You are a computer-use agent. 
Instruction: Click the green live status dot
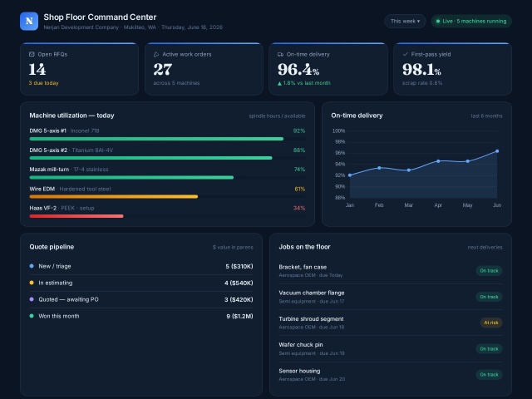[438, 21]
